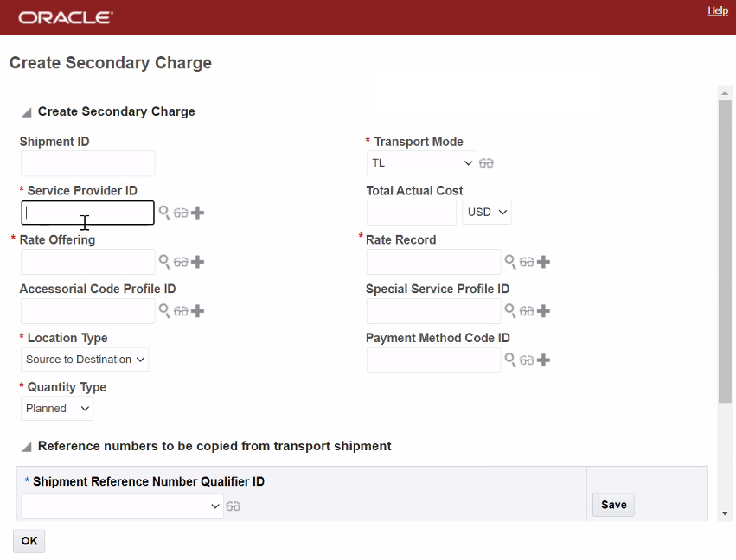Collapse the Create Secondary Charge section
736x560 pixels.
[x=27, y=112]
